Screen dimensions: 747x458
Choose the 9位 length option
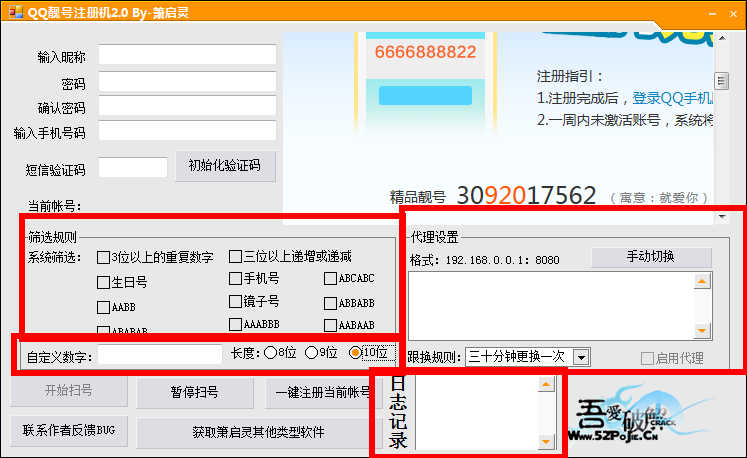pyautogui.click(x=312, y=353)
